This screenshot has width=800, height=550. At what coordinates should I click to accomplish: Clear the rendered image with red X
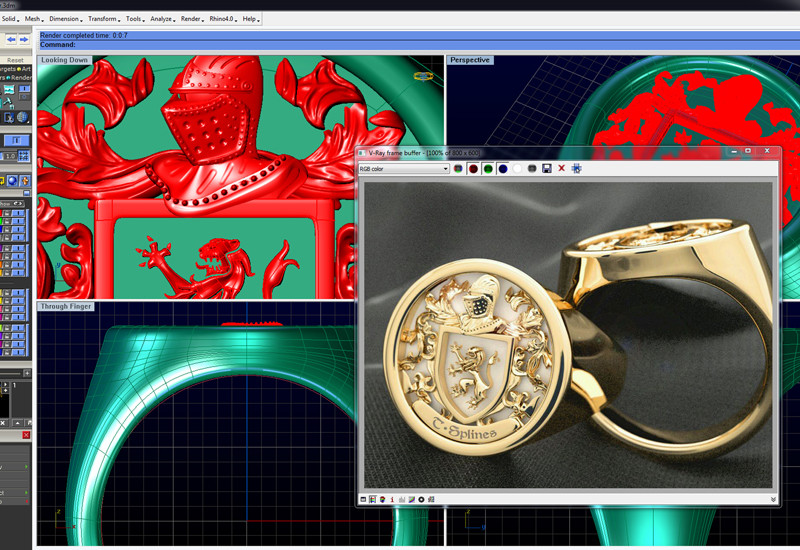tap(562, 169)
